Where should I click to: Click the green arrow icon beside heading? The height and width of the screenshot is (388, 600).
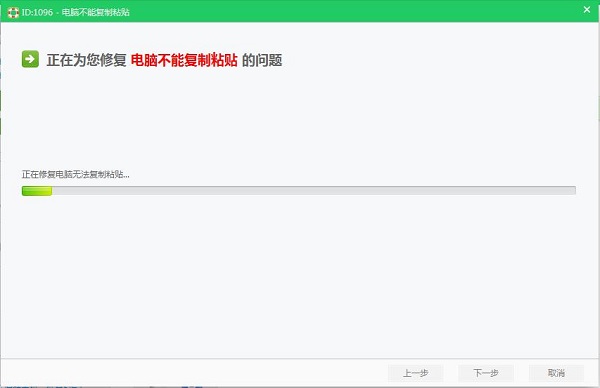(30, 59)
